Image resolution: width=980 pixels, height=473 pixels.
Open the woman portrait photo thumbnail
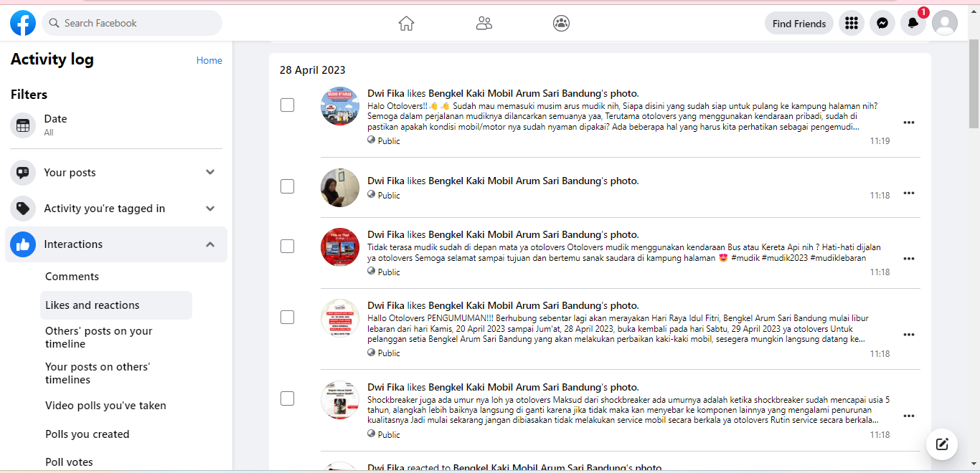[x=340, y=188]
